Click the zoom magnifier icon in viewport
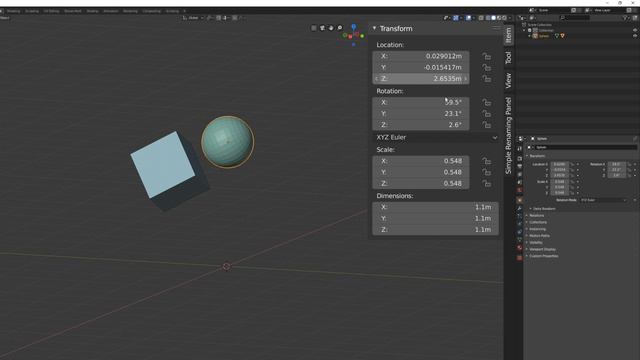The image size is (640, 360). (340, 28)
